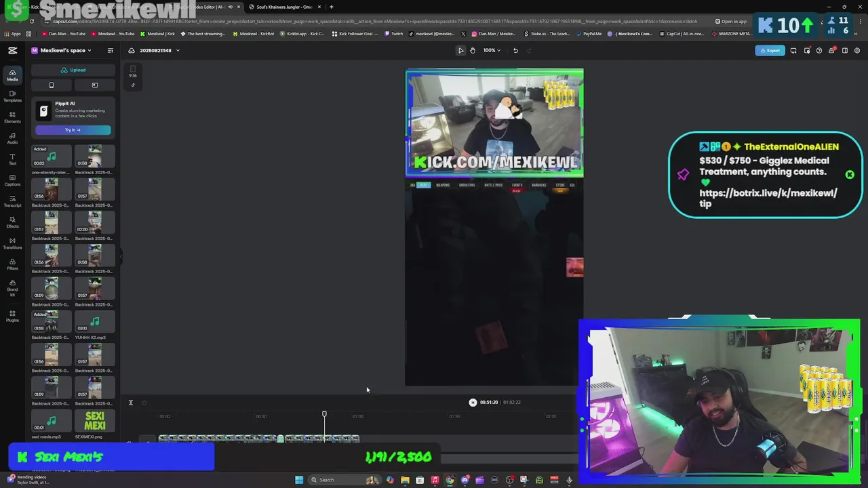Open the Brand kit panel
The image size is (868, 488).
pos(12,288)
